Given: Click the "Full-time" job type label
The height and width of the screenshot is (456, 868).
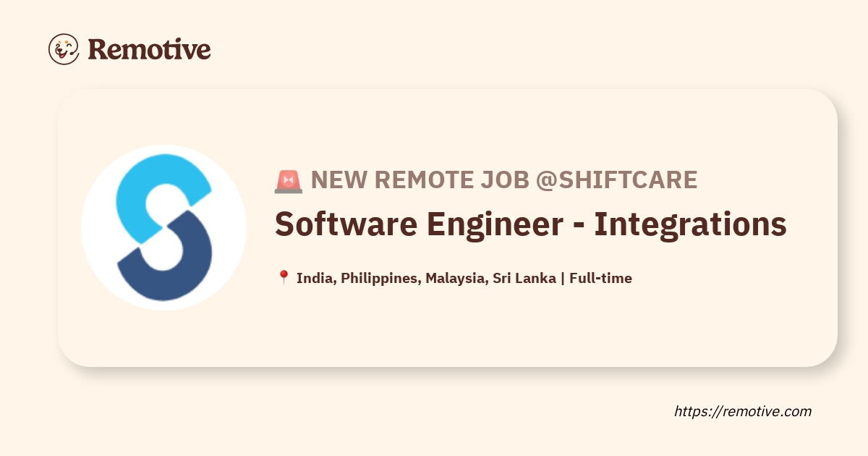Looking at the screenshot, I should click(x=600, y=278).
